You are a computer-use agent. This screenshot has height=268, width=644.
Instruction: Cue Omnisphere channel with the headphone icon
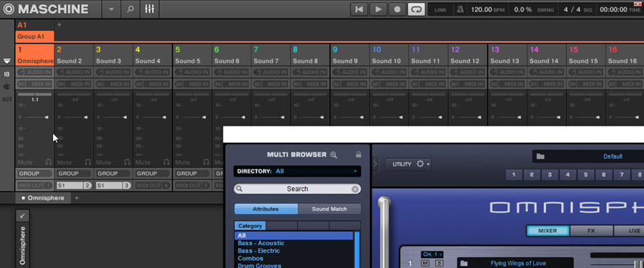pos(49,163)
